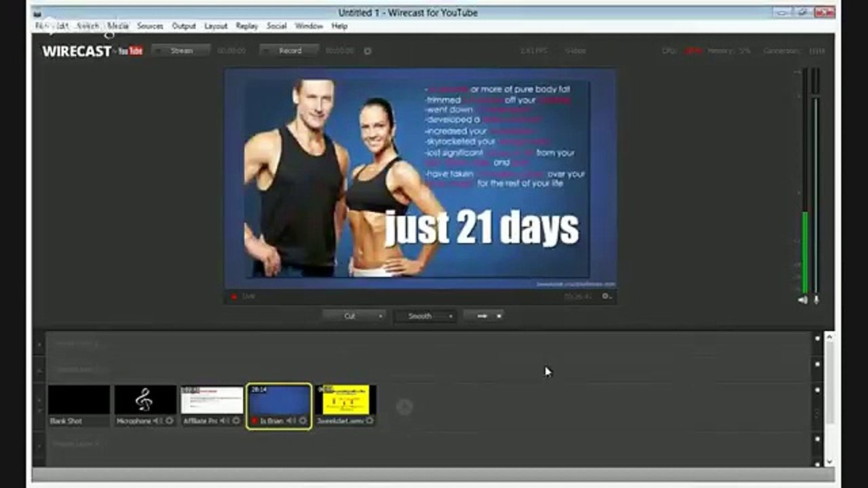Open the Sources menu
The image size is (868, 488).
pyautogui.click(x=150, y=26)
